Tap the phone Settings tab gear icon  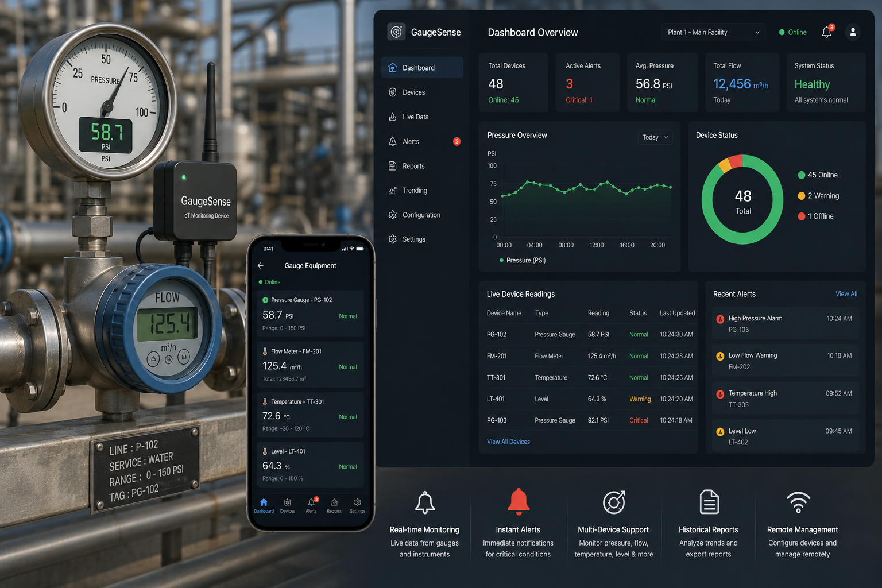357,502
